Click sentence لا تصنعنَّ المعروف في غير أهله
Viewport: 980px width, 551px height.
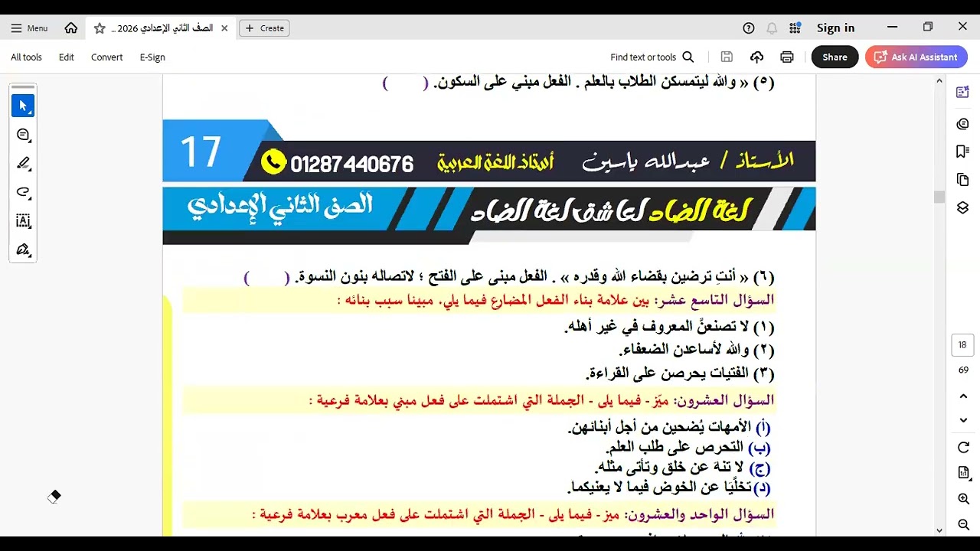tap(669, 327)
